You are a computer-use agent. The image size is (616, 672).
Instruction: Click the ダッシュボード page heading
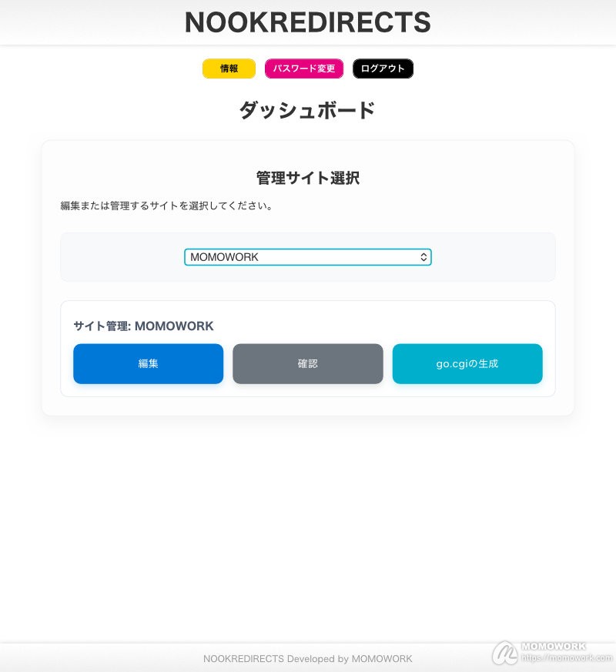[307, 110]
